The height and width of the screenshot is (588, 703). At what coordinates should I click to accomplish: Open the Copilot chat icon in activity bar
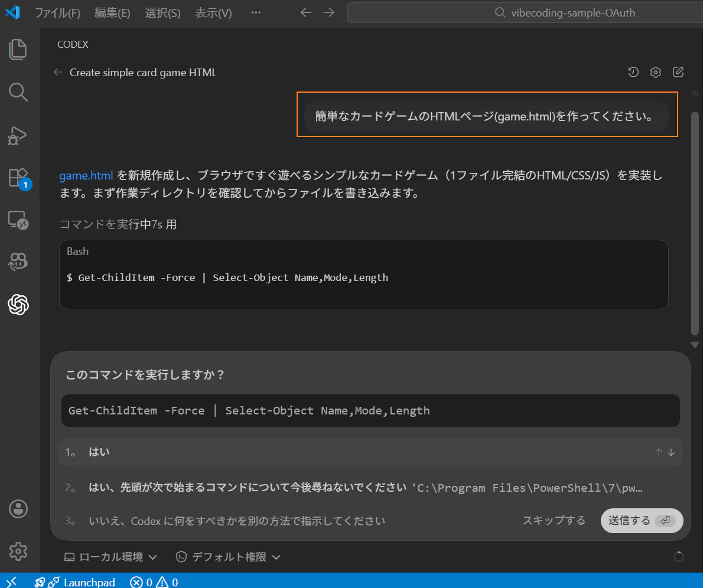(18, 262)
